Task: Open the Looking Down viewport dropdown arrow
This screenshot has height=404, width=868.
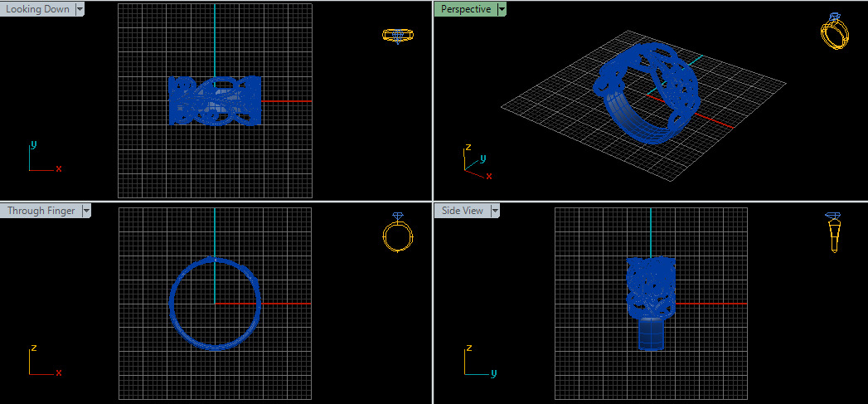Action: coord(80,9)
